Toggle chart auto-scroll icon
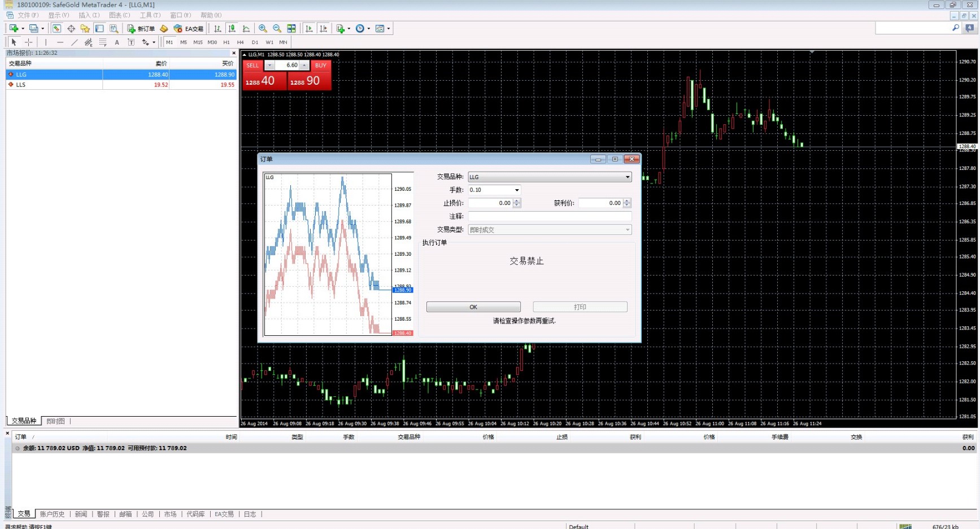The image size is (980, 529). [309, 28]
